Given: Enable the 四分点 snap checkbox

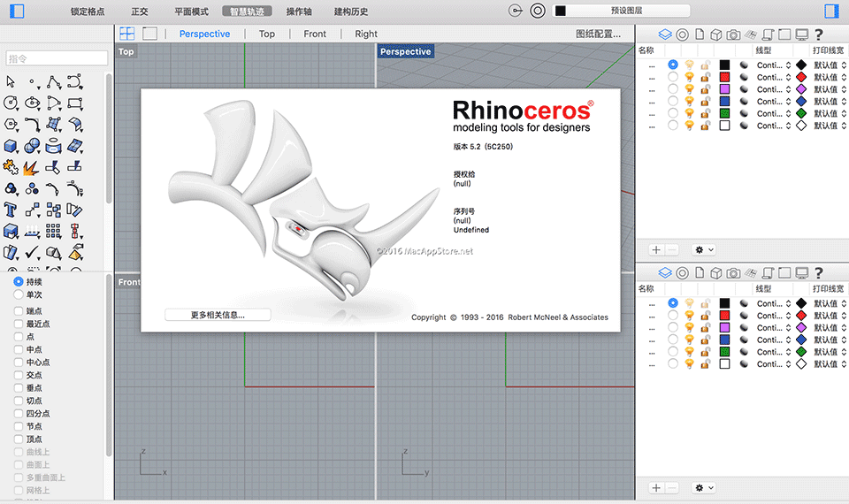Looking at the screenshot, I should click(19, 414).
